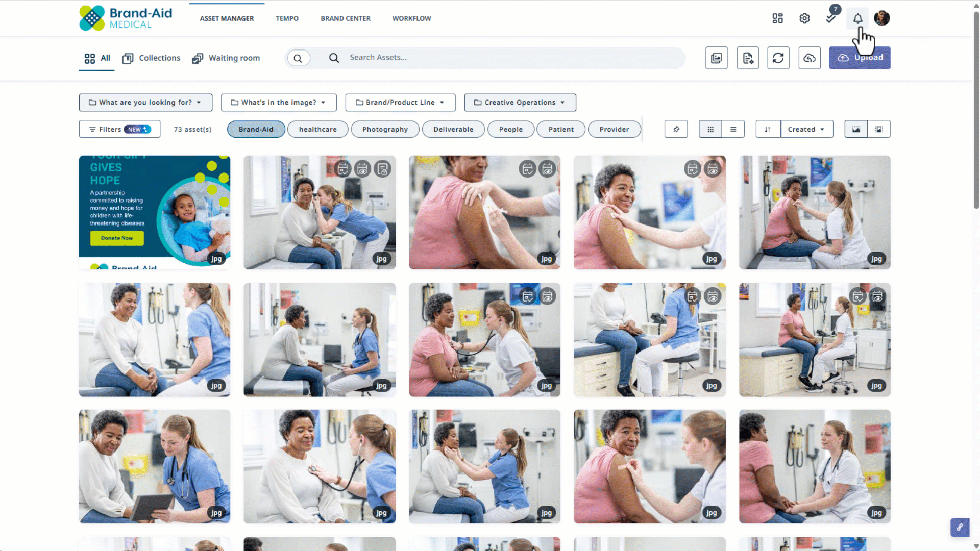
Task: Focus the Search Assets field
Action: pyautogui.click(x=505, y=58)
